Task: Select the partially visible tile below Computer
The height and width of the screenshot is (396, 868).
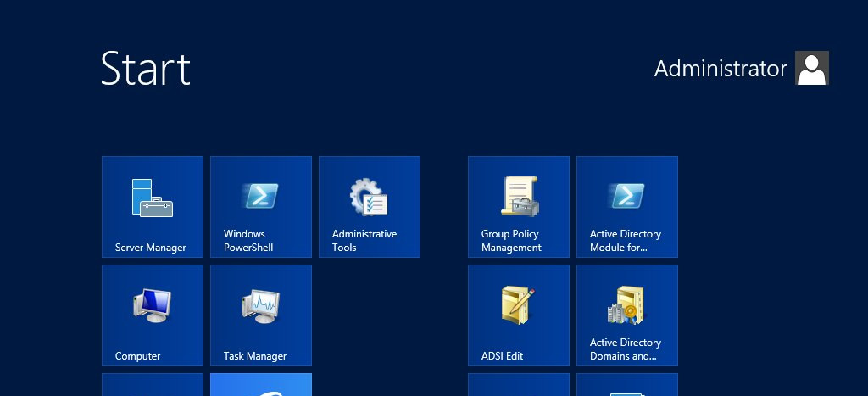Action: coord(153,385)
